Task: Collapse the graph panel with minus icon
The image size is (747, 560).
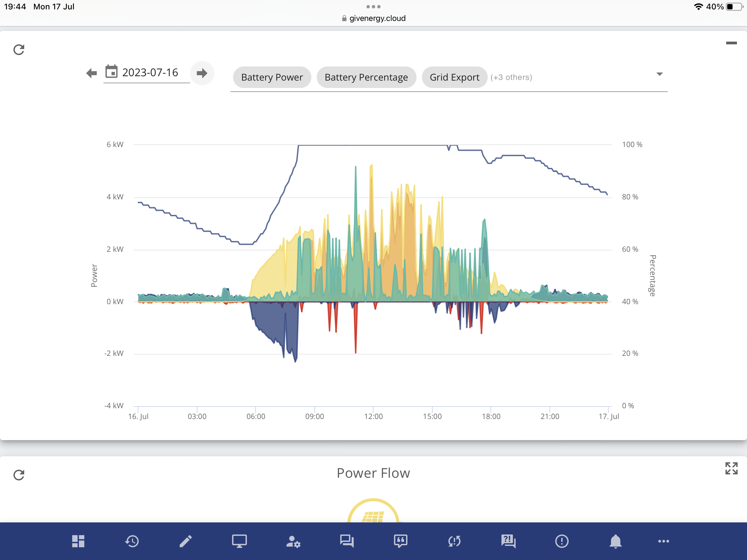Action: (731, 43)
